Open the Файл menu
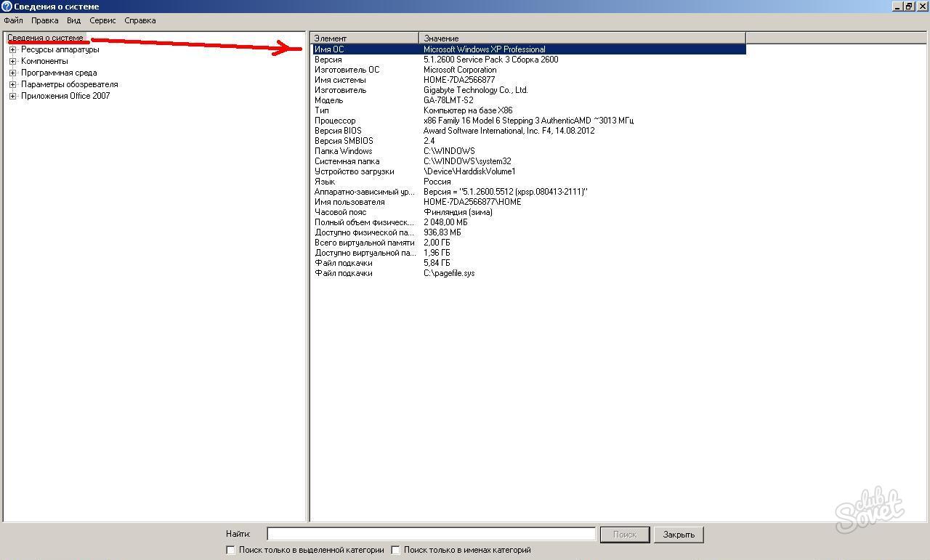The height and width of the screenshot is (560, 930). click(13, 20)
